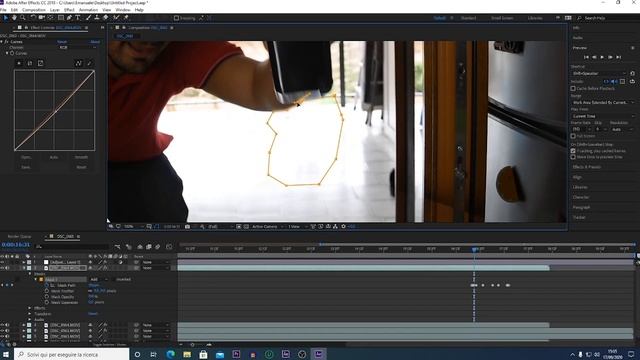Open Mail app from the taskbar
Screen dimensions: 640x360
[x=220, y=354]
